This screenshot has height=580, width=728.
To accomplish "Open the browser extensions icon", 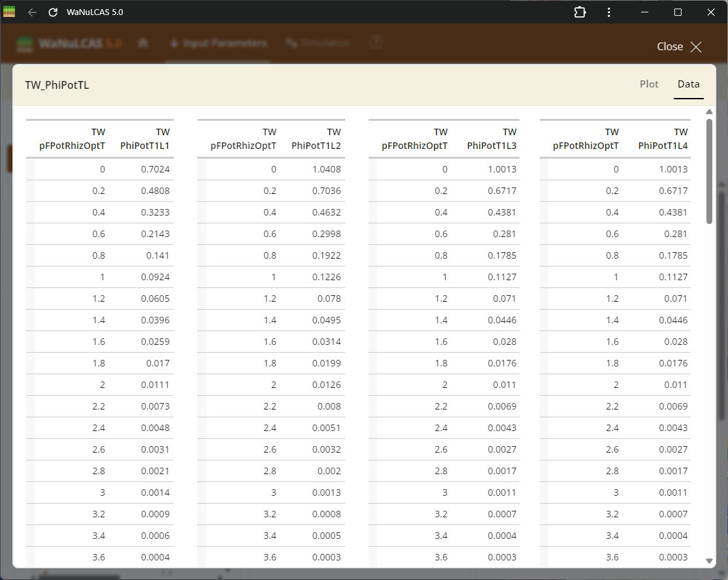I will (x=580, y=12).
